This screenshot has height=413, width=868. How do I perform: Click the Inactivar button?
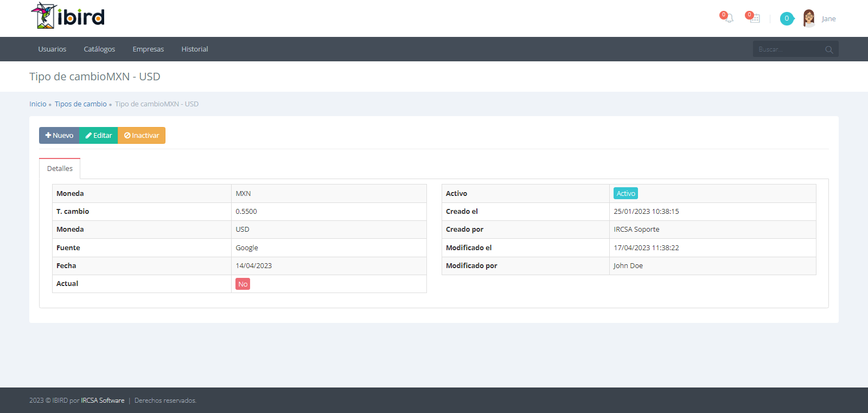(142, 135)
